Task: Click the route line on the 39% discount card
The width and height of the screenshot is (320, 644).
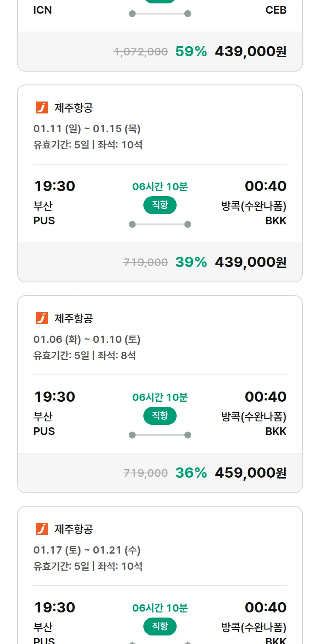Action: pyautogui.click(x=160, y=224)
